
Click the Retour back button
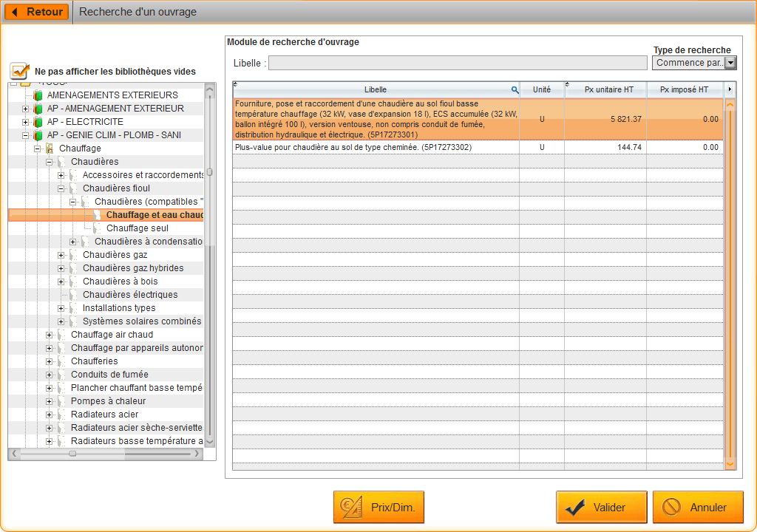37,12
